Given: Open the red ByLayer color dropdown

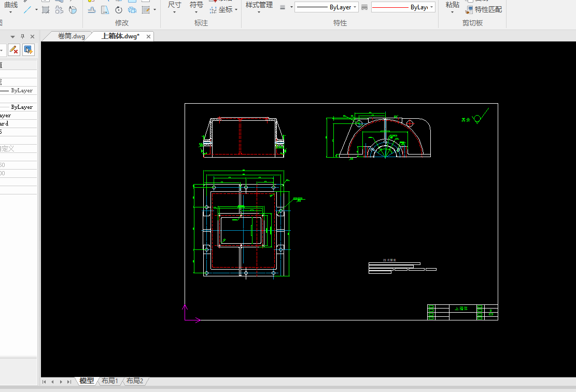Looking at the screenshot, I should click(431, 7).
